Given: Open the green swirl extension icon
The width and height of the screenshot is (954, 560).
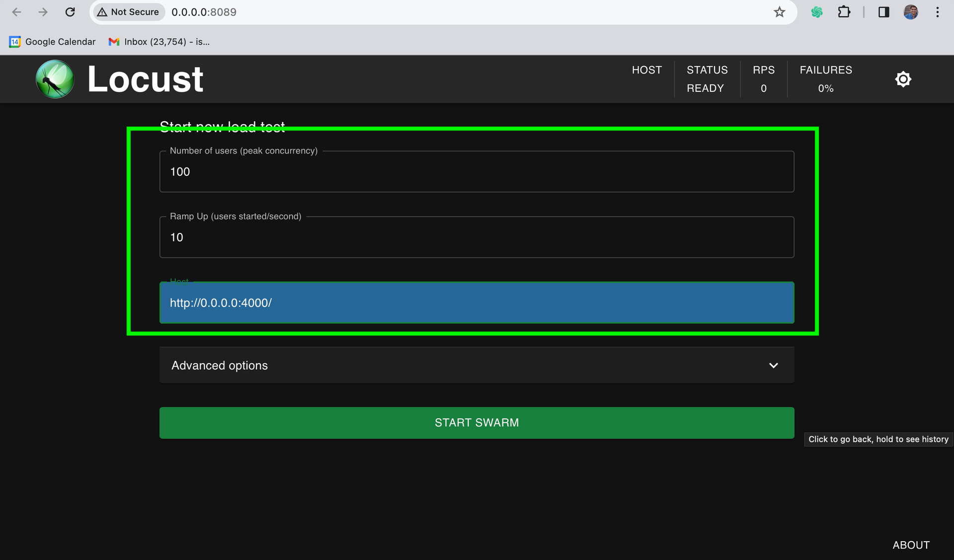Looking at the screenshot, I should pyautogui.click(x=816, y=12).
